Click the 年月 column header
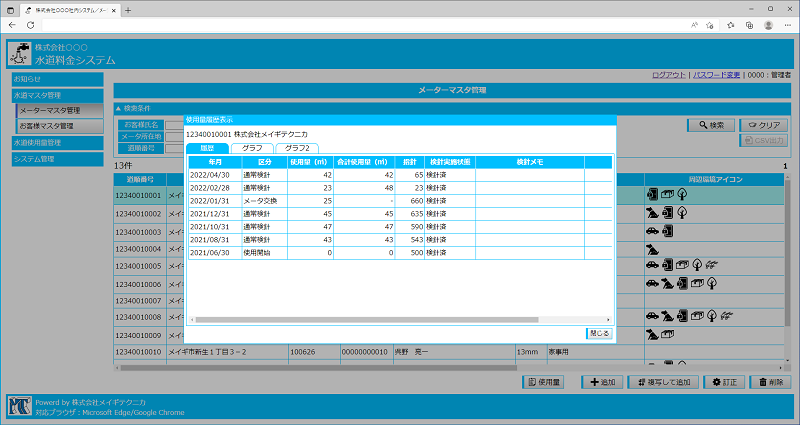The width and height of the screenshot is (800, 425). click(215, 162)
